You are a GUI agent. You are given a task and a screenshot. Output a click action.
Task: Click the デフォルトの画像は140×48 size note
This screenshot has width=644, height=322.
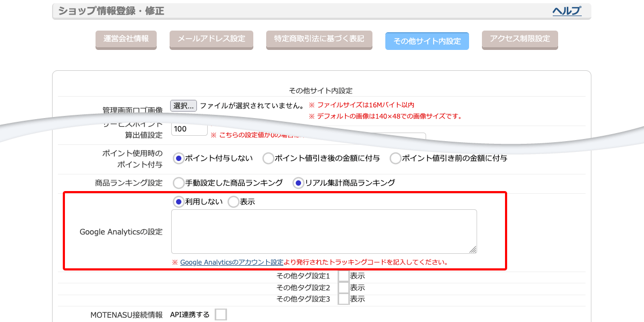[x=385, y=116]
